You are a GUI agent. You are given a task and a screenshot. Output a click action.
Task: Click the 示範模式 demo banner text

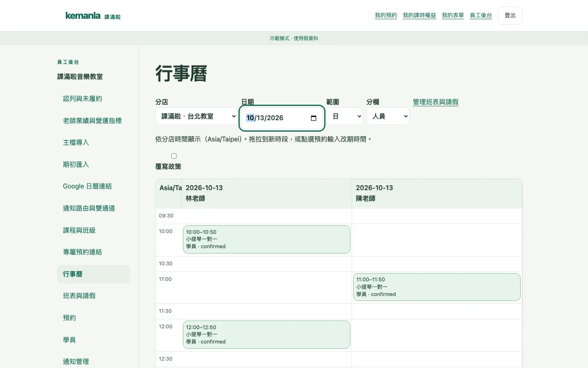click(x=294, y=38)
